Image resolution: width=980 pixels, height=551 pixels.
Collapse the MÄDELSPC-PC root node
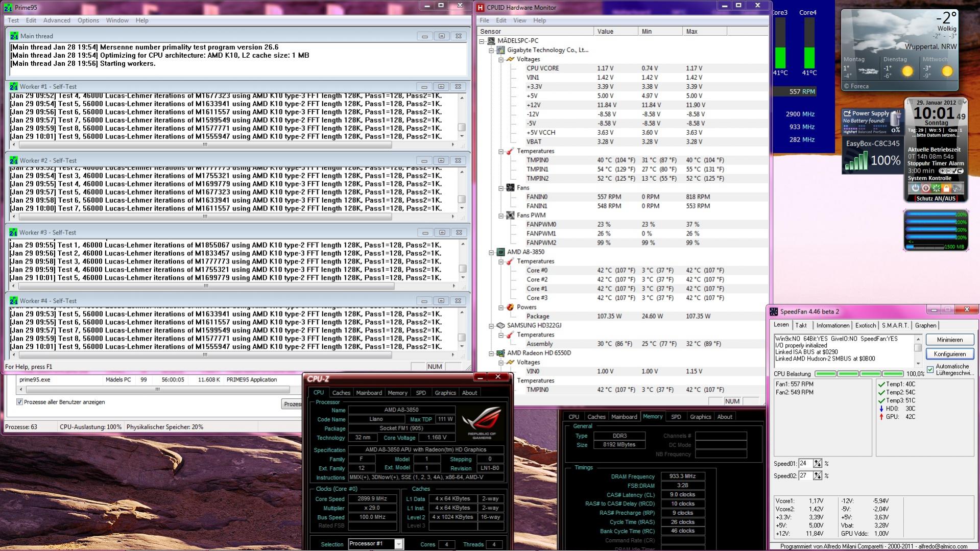[482, 41]
